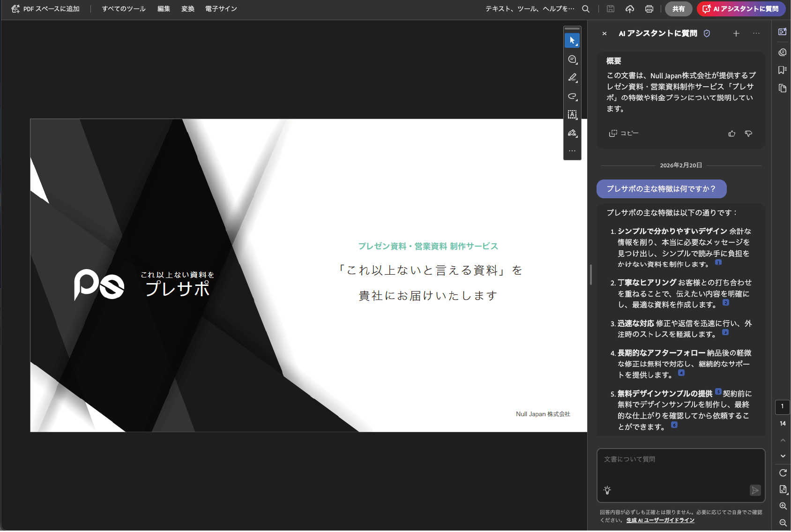Open the Add comment tool

(x=572, y=59)
